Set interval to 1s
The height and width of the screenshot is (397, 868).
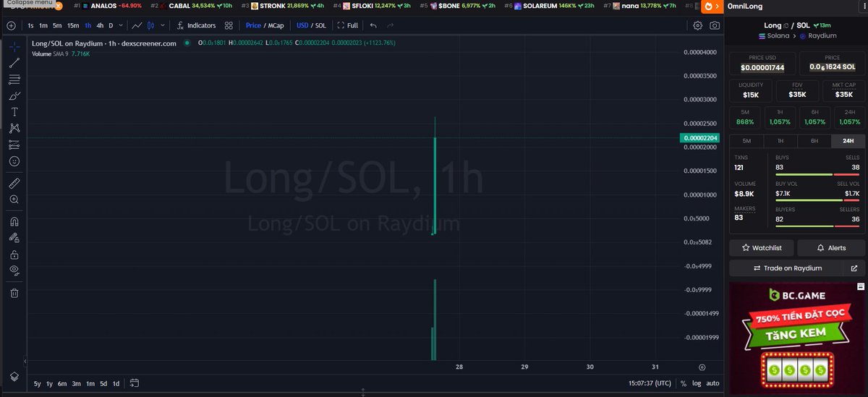30,25
